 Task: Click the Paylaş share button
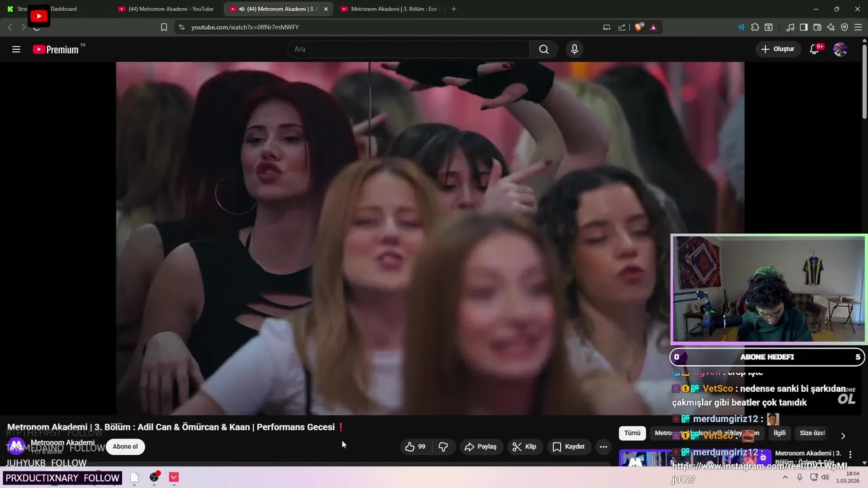click(x=480, y=447)
